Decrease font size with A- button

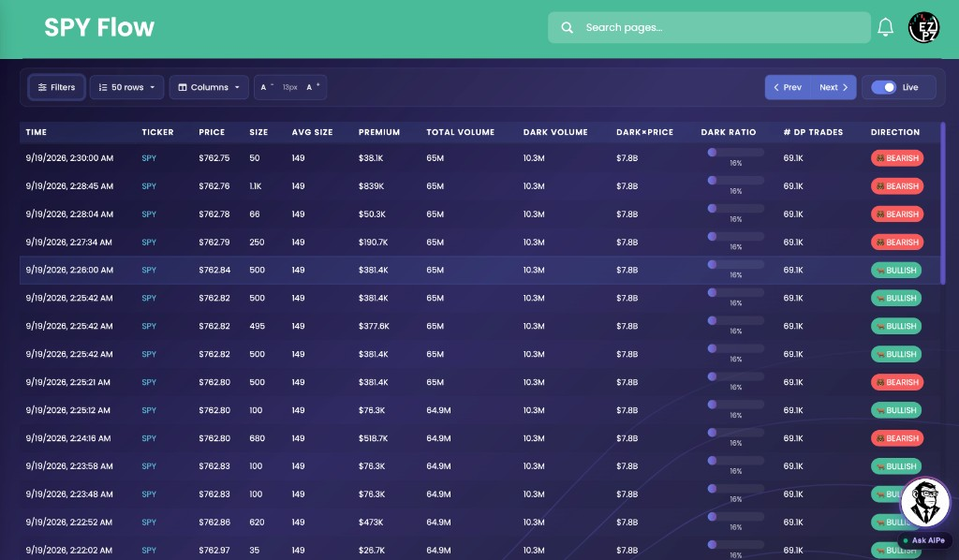(x=267, y=87)
